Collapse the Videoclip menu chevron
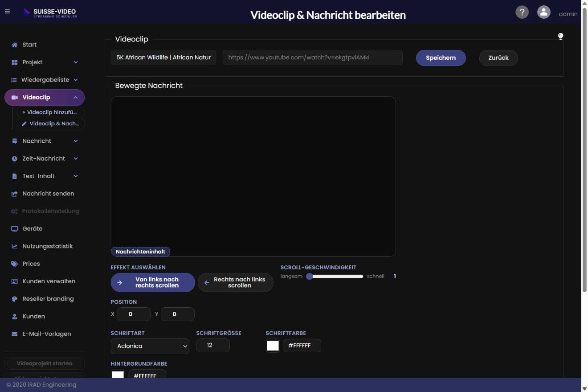 (x=76, y=97)
